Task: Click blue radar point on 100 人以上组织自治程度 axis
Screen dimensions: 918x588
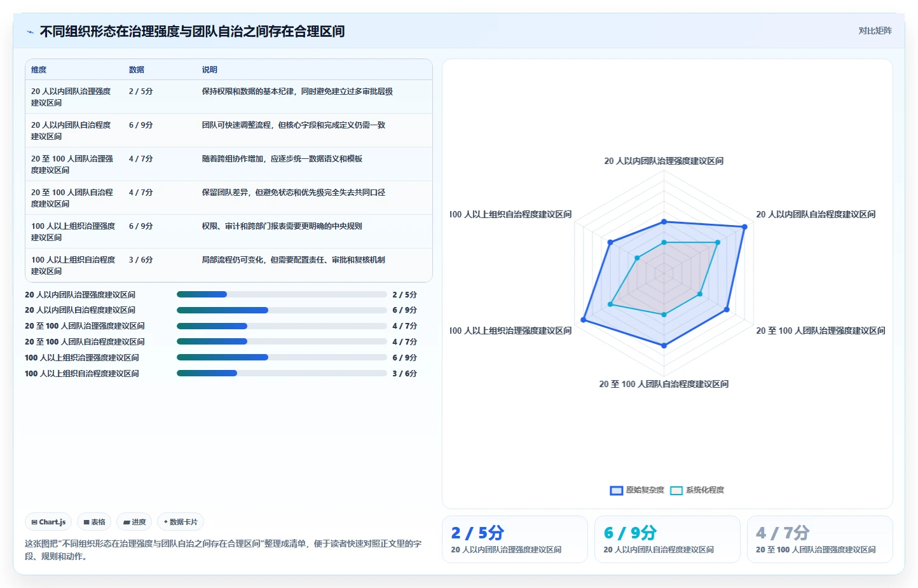Action: pos(610,242)
